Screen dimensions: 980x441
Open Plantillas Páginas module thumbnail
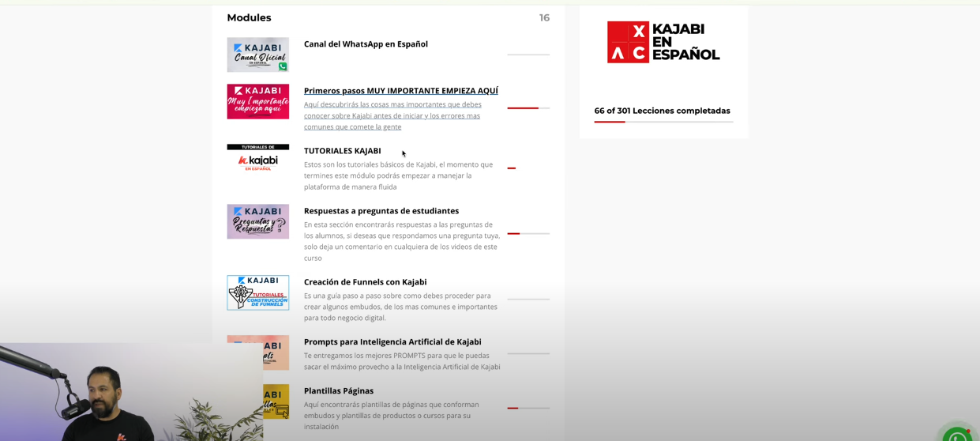coord(276,401)
